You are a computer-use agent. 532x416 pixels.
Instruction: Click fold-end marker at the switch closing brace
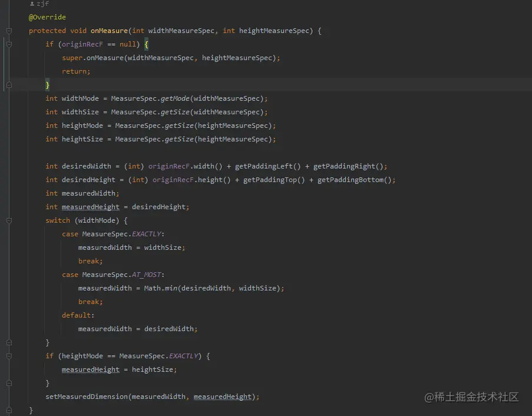9,342
